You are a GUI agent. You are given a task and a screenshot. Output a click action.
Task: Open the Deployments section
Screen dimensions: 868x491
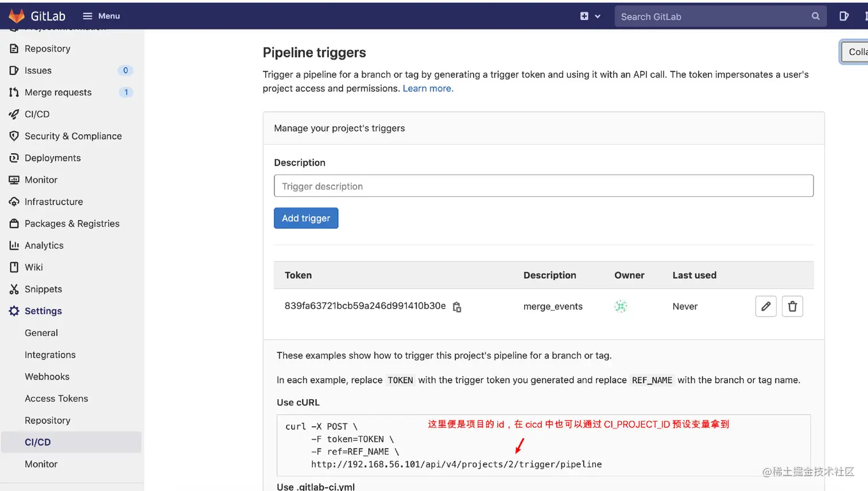click(x=53, y=158)
